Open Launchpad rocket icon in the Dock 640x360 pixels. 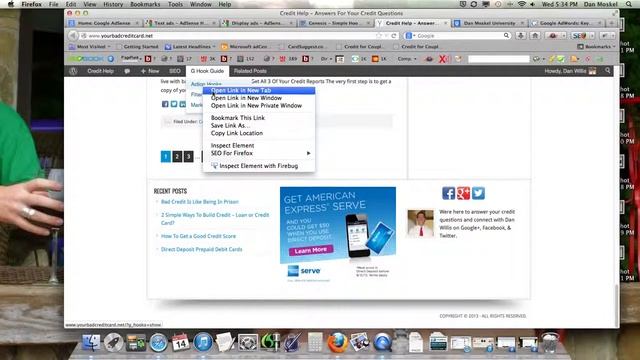click(x=113, y=342)
